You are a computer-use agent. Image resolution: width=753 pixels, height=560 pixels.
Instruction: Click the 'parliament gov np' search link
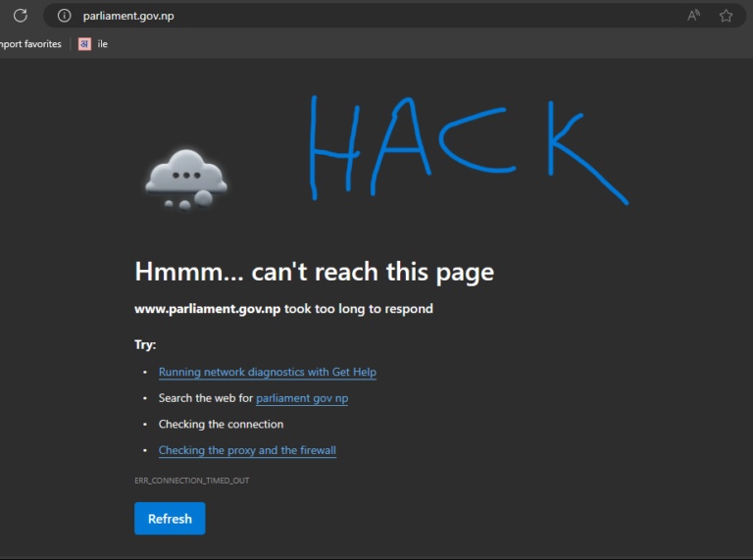click(x=302, y=399)
